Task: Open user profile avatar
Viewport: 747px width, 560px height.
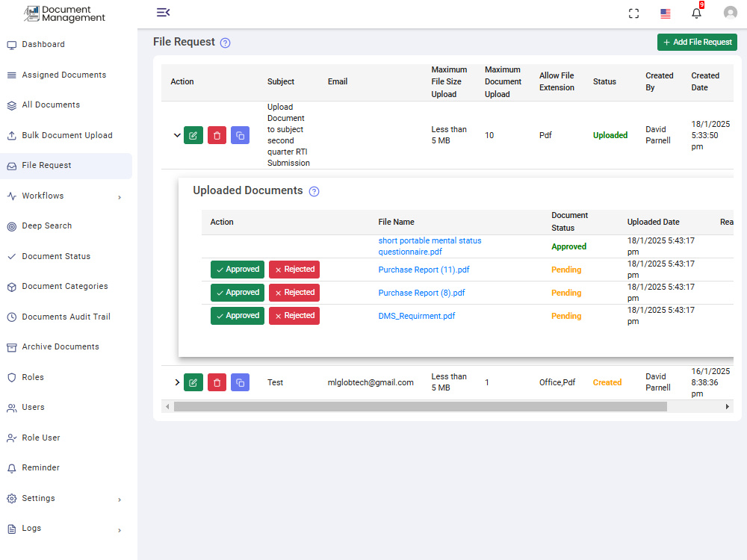Action: click(x=731, y=13)
